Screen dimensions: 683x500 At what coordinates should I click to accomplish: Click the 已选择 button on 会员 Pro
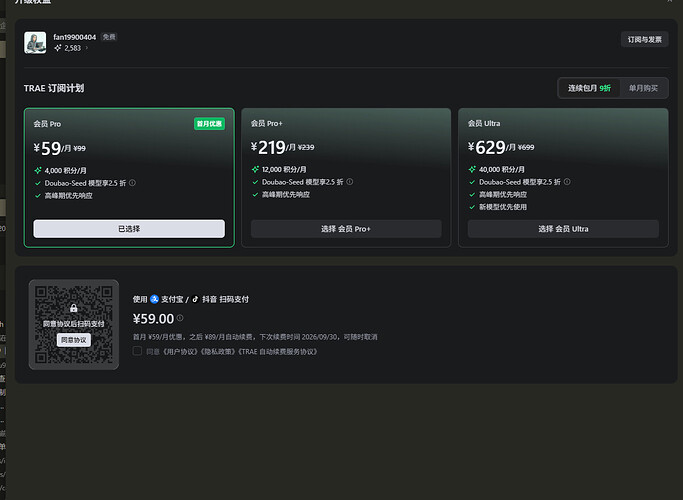tap(129, 229)
